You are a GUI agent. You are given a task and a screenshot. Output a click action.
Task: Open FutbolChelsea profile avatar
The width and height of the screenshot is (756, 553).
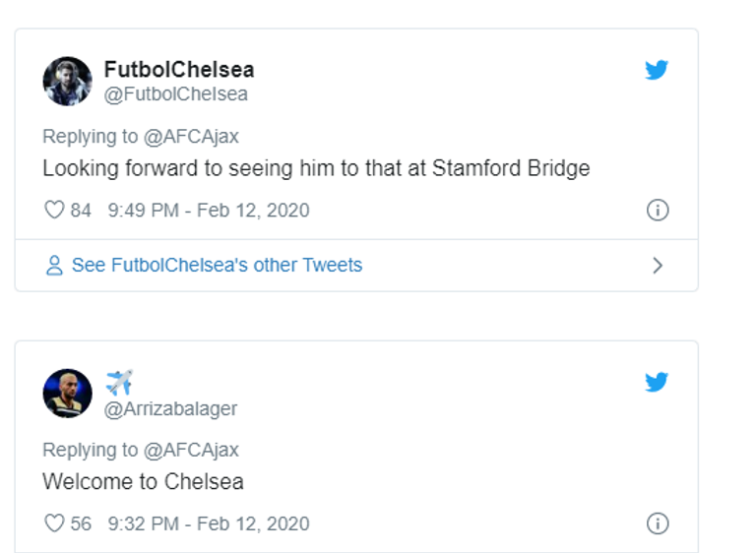pyautogui.click(x=68, y=81)
